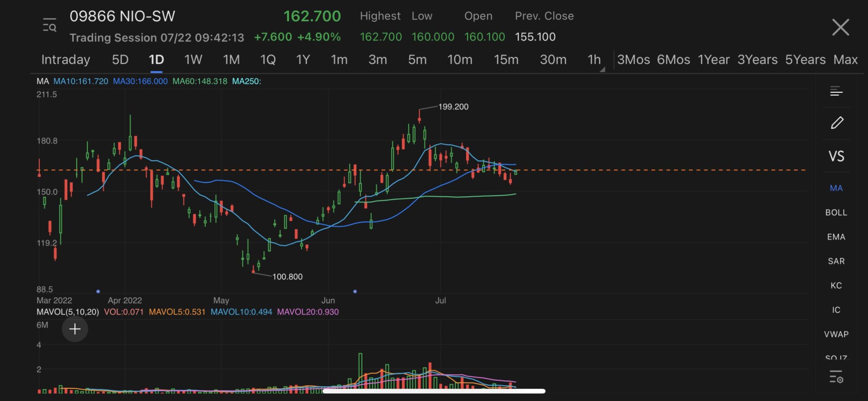Toggle the IC indicator
Viewport: 868px width, 401px height.
(836, 310)
